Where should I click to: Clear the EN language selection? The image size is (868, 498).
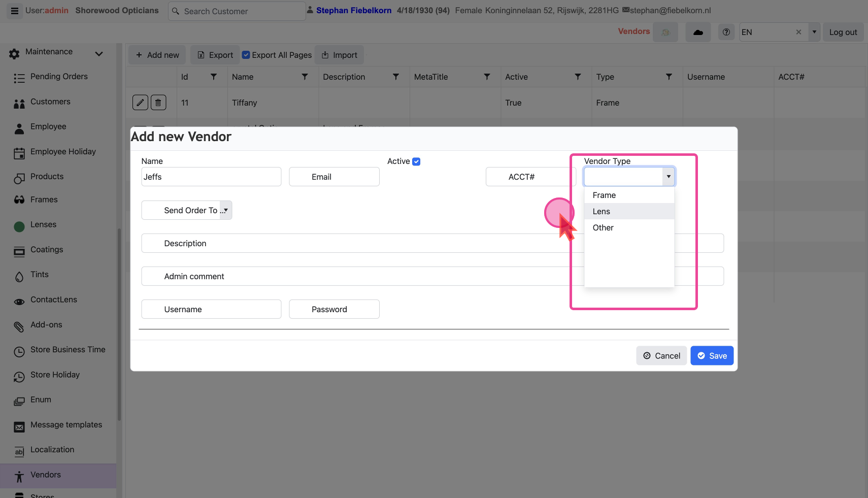[798, 32]
